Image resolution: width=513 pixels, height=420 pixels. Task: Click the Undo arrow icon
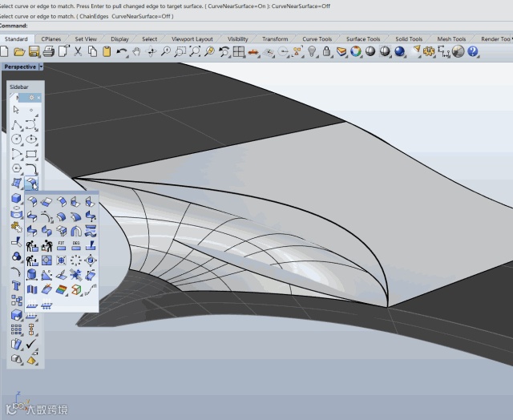(x=122, y=51)
